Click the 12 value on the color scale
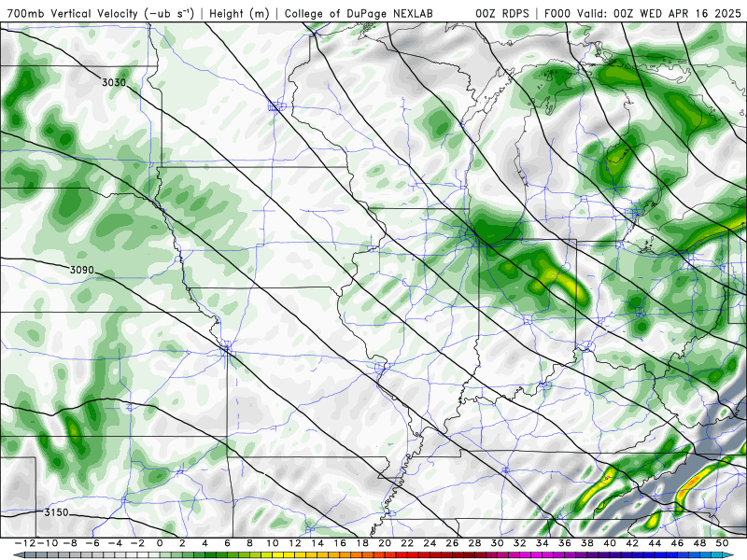Viewport: 747px width, 560px height. [x=295, y=543]
